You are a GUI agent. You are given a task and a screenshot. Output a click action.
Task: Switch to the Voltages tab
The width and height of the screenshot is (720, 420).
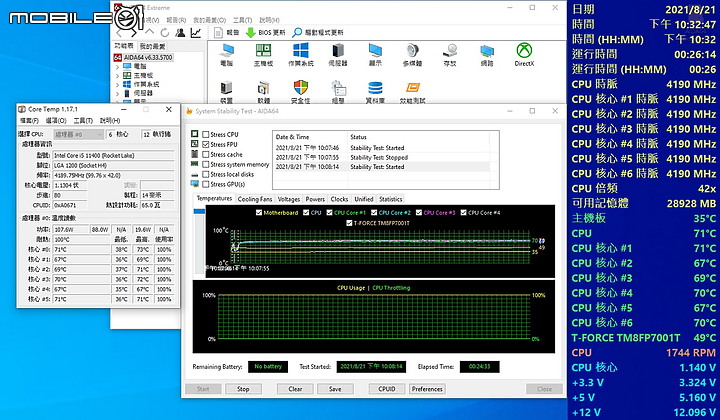pos(288,199)
